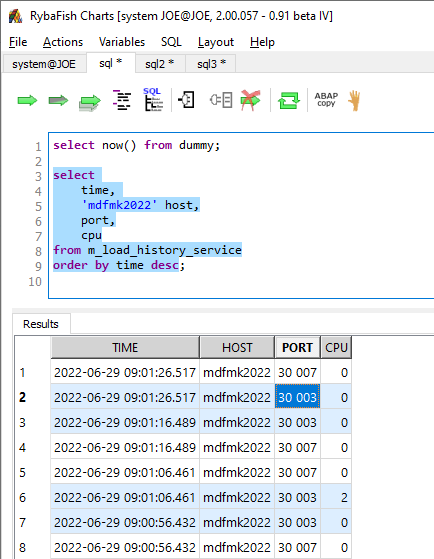Click the PORT cell 30 007 in row 4
Image resolution: width=434 pixels, height=559 pixels.
[297, 447]
